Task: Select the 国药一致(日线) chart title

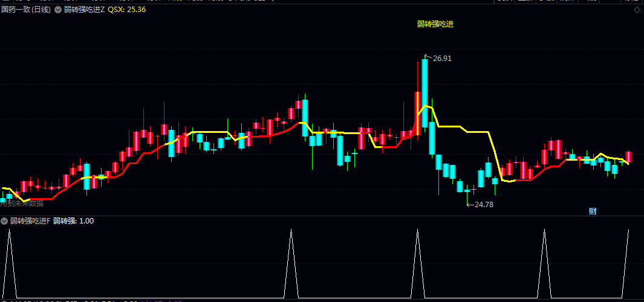Action: coord(26,10)
